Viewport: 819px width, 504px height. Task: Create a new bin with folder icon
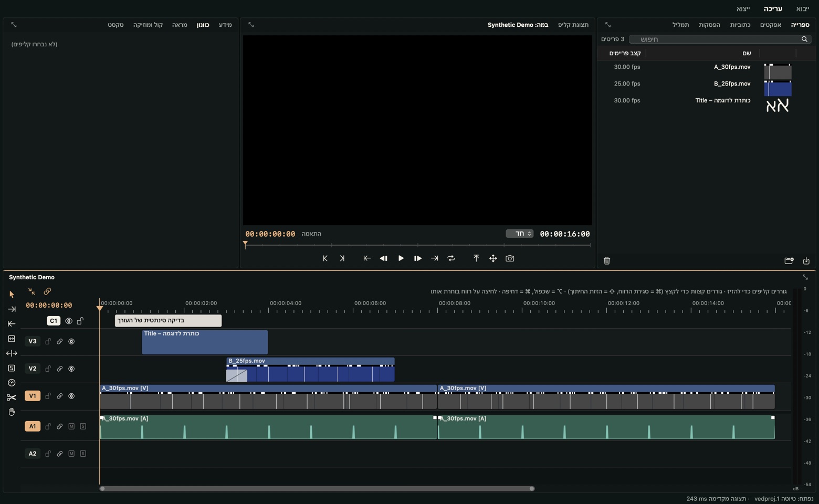789,260
